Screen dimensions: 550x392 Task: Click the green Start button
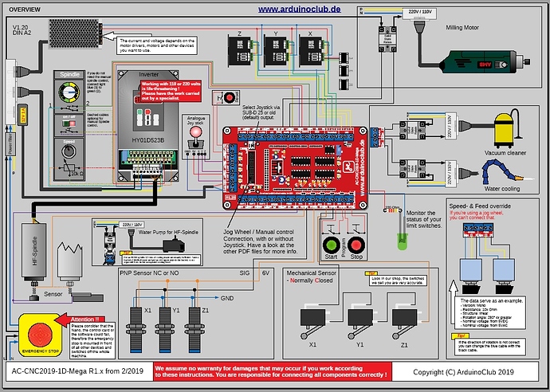click(331, 245)
